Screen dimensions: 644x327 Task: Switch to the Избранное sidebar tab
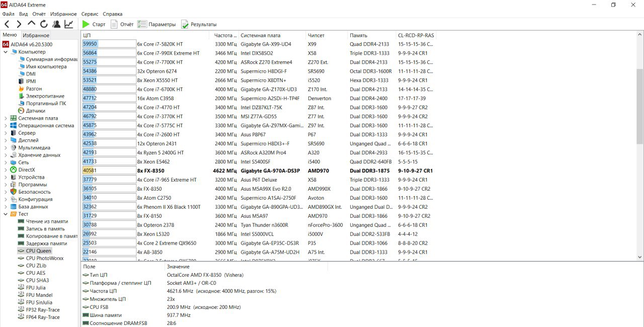point(36,35)
